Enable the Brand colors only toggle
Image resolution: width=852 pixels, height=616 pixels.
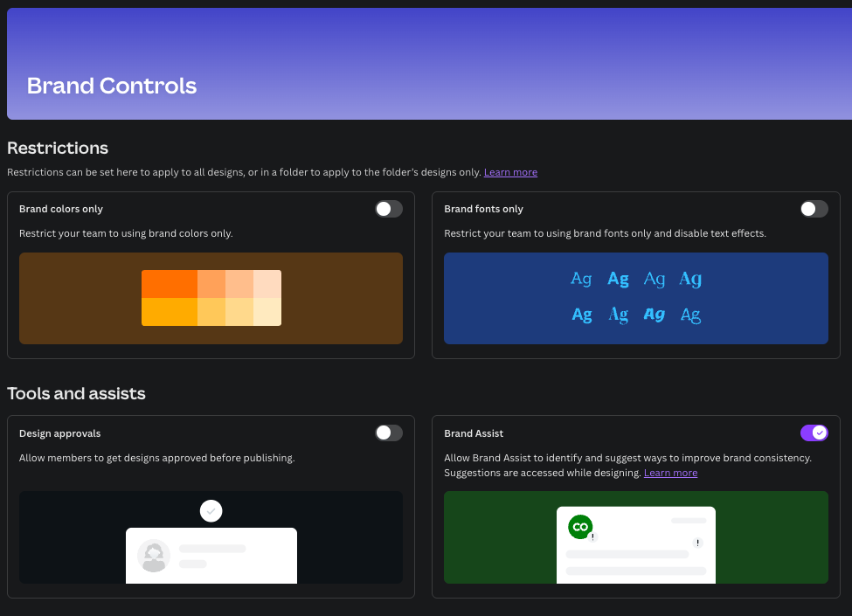[x=389, y=209]
